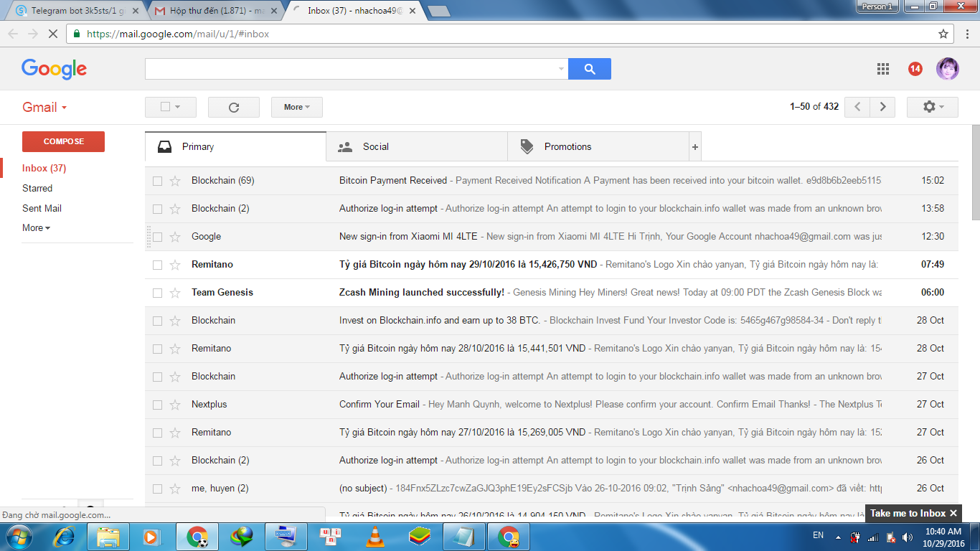Image resolution: width=980 pixels, height=551 pixels.
Task: Select the Nextplus Confirm Your Email checkbox
Action: [157, 405]
